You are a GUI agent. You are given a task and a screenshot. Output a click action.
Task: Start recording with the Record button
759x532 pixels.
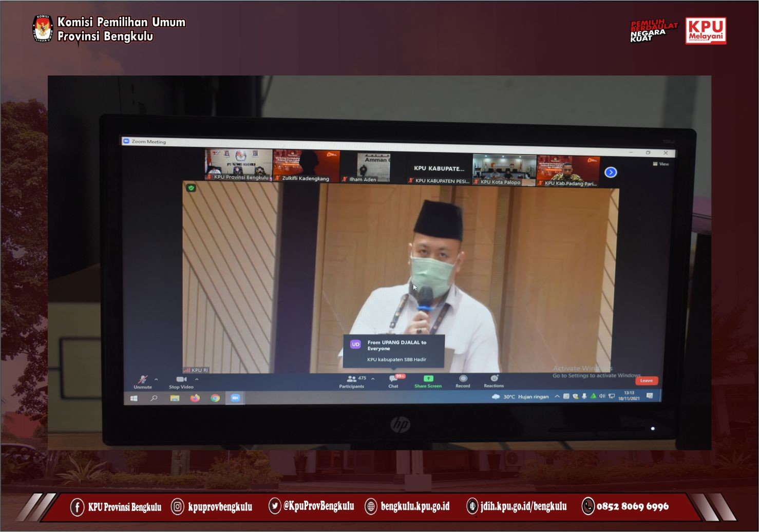pyautogui.click(x=463, y=380)
